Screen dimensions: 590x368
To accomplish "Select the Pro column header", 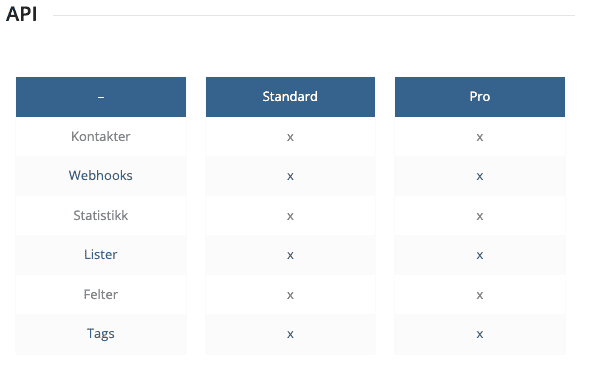I will [x=480, y=97].
